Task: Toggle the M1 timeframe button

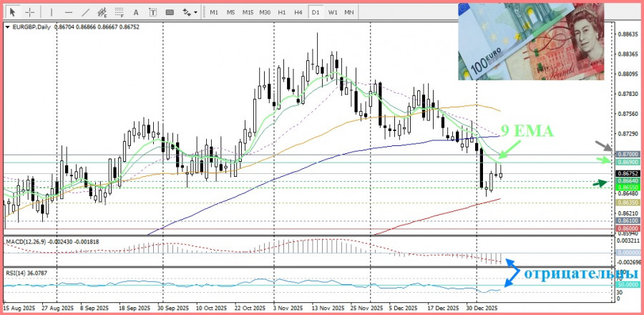Action: click(x=213, y=12)
